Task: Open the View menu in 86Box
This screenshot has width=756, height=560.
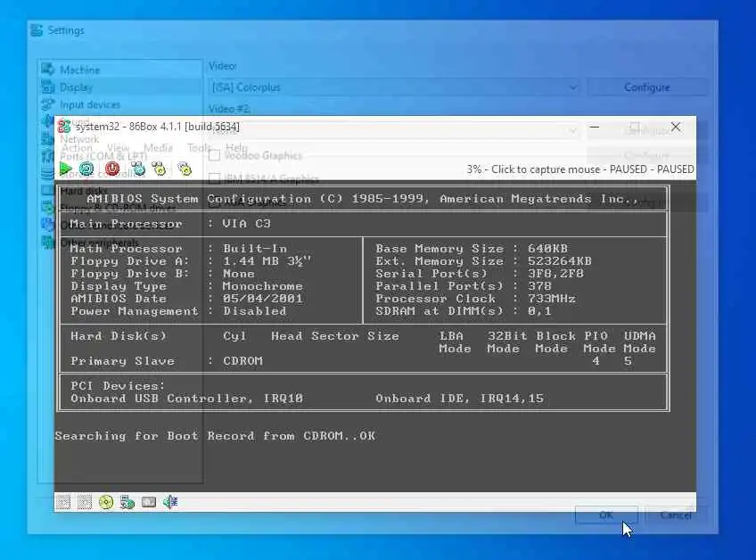Action: point(118,148)
